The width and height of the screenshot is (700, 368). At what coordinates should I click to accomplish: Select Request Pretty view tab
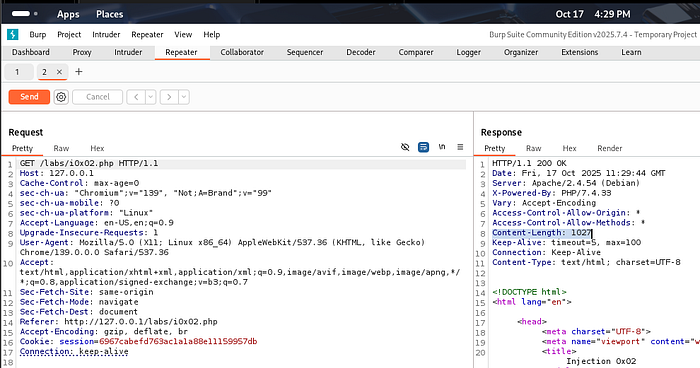tap(22, 148)
